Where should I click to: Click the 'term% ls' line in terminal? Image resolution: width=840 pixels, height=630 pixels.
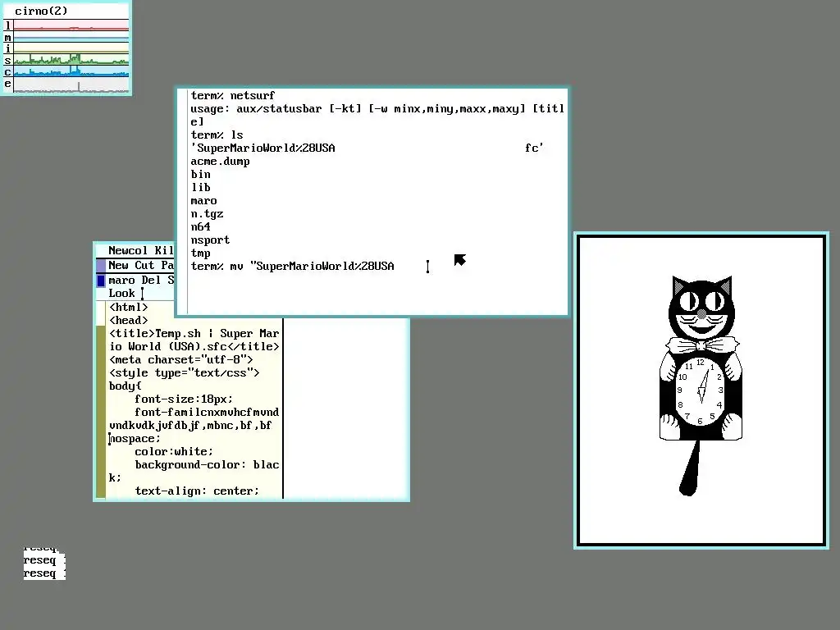(217, 135)
